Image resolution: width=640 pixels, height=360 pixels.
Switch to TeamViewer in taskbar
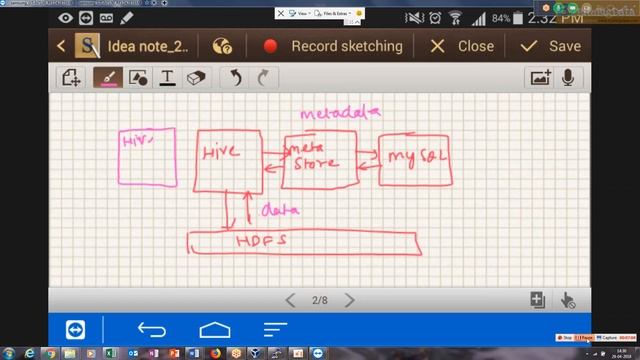click(318, 353)
